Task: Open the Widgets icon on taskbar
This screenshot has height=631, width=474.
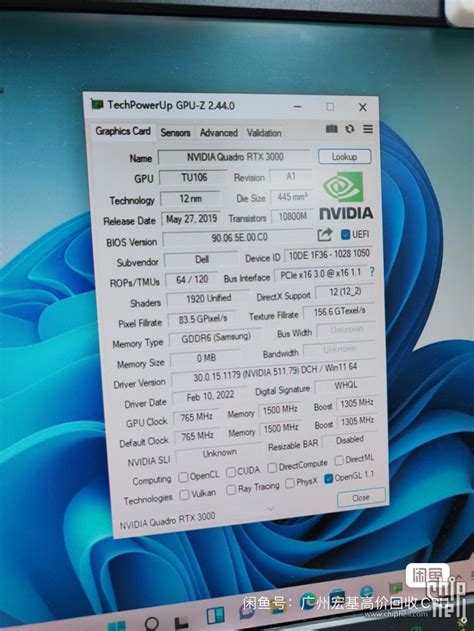Action: 215,616
